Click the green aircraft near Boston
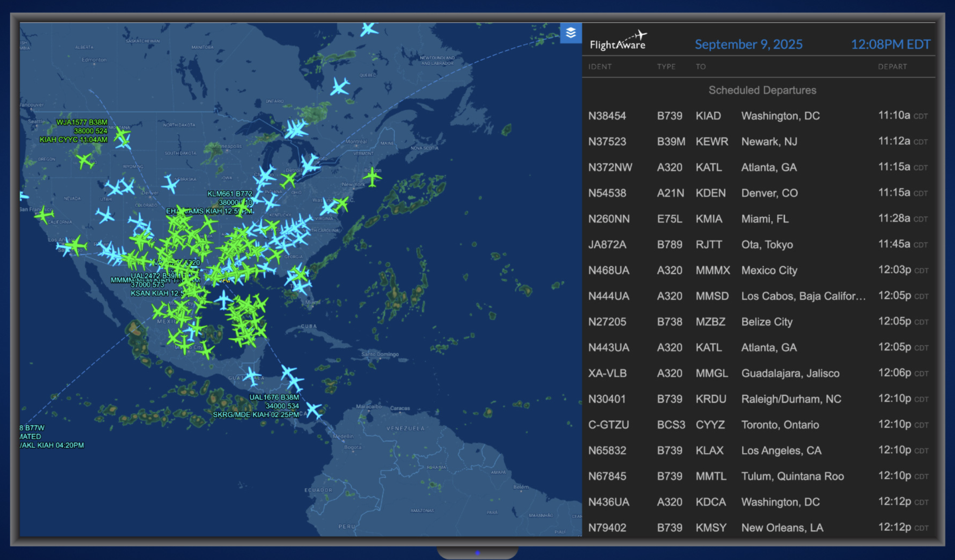This screenshot has width=955, height=560. tap(372, 177)
